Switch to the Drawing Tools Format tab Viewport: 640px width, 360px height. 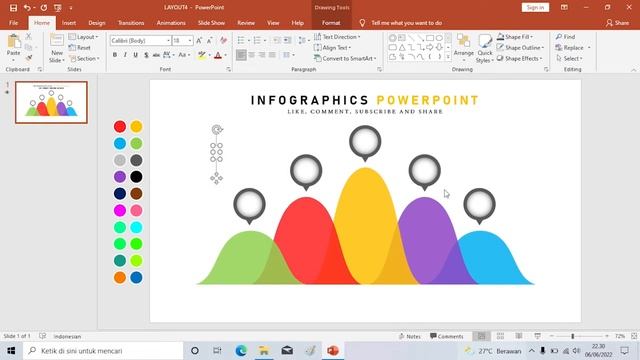coord(331,23)
